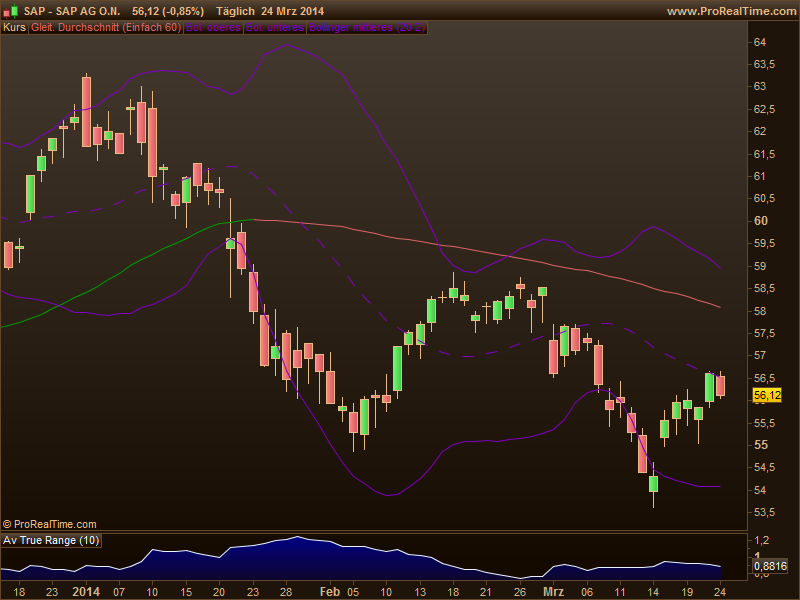The width and height of the screenshot is (800, 600).
Task: Click the 58 price axis label
Action: 760,311
